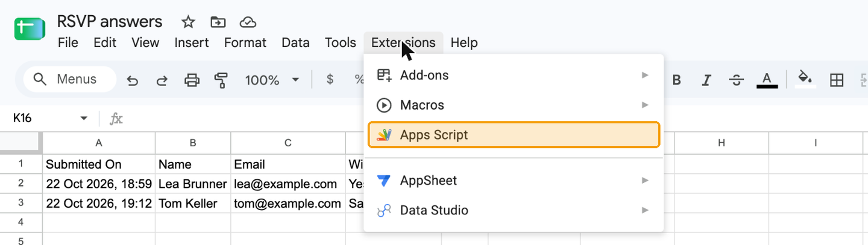This screenshot has width=868, height=245.
Task: Select cell 22 Oct 2026, 19:12
Action: tap(99, 203)
